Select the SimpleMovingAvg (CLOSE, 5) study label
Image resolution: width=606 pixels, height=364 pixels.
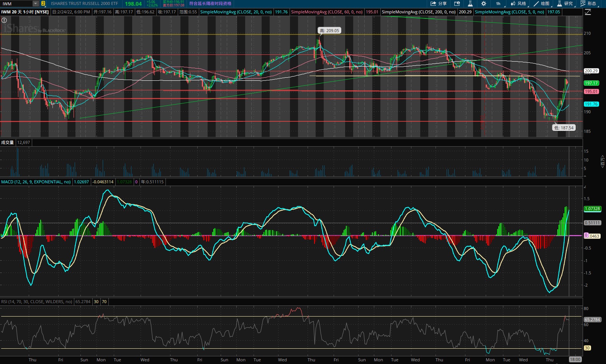point(509,12)
